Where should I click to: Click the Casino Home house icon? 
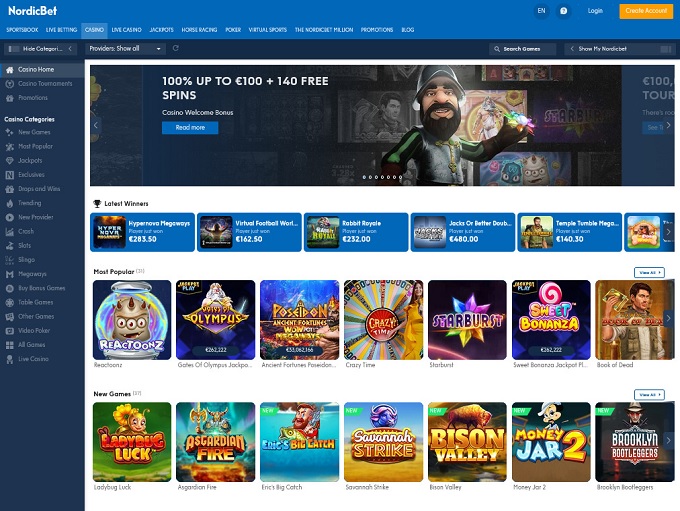pyautogui.click(x=9, y=70)
